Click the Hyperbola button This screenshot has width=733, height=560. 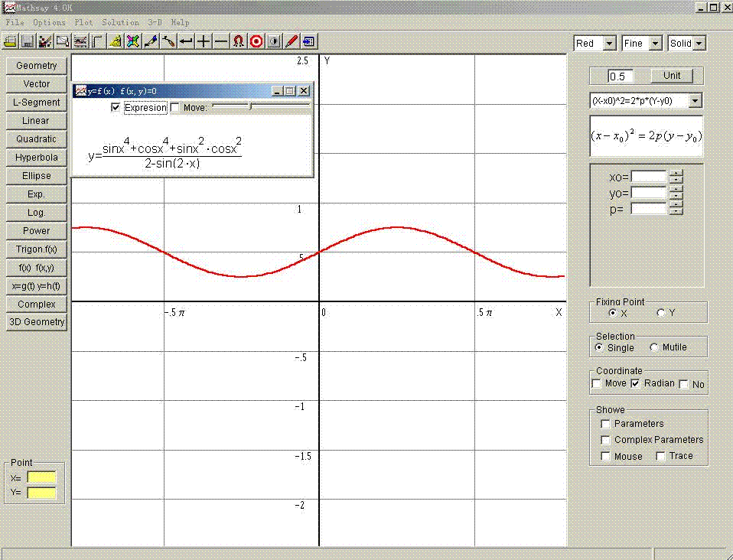pyautogui.click(x=37, y=158)
